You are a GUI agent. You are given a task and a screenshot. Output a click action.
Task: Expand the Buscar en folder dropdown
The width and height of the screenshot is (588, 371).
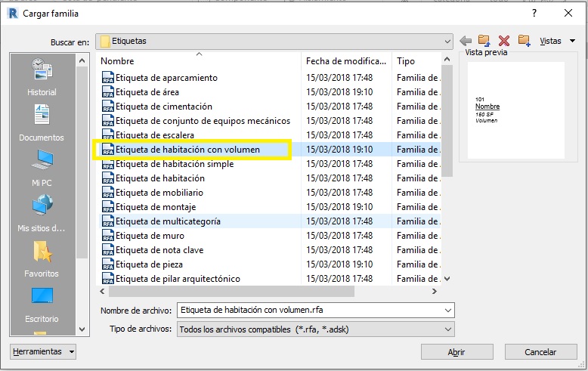[x=447, y=41]
